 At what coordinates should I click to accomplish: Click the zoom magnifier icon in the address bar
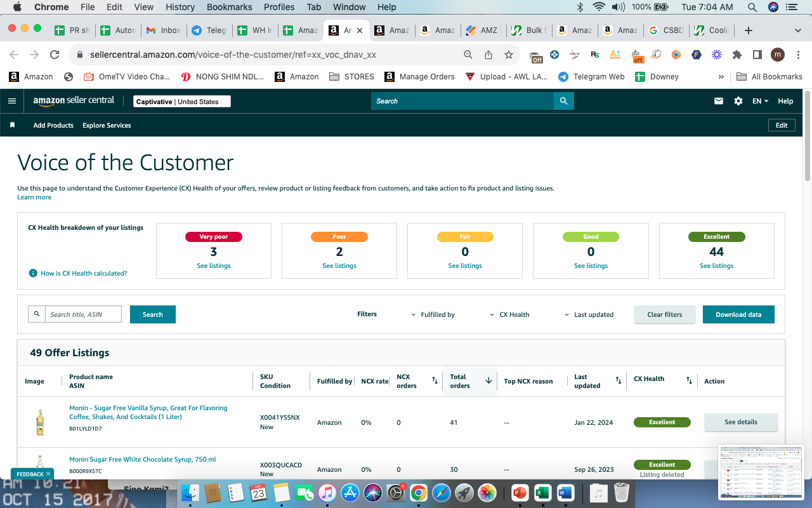(x=468, y=55)
